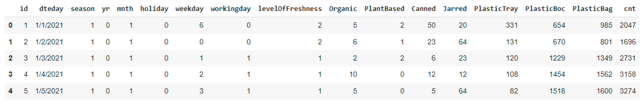Select the workingday column header
This screenshot has width=644, height=104.
(231, 9)
